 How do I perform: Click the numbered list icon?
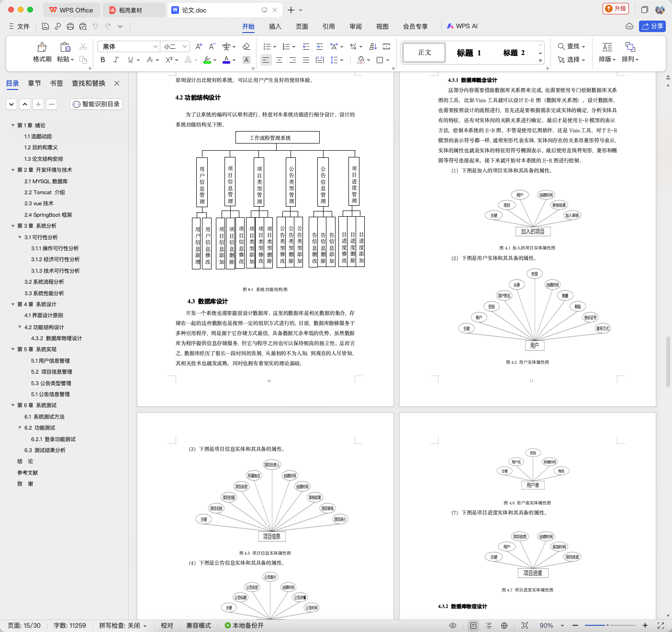click(x=286, y=46)
